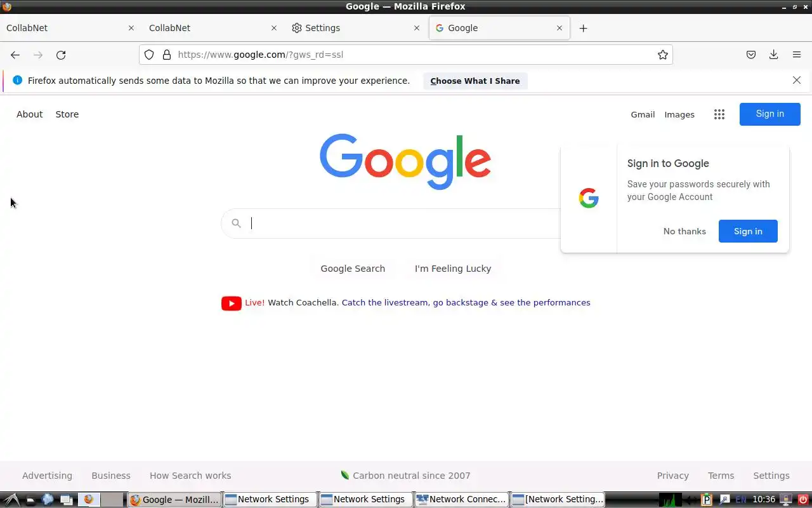Open the Business footer link

[111, 476]
